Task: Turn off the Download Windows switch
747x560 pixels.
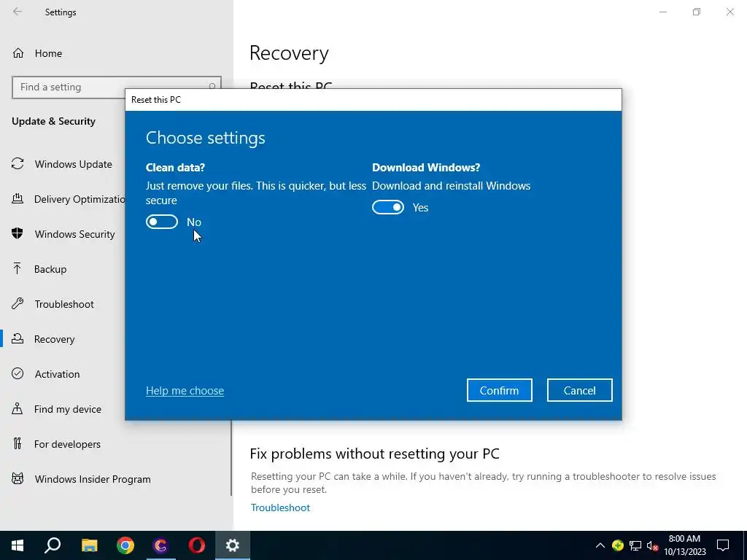Action: click(388, 207)
